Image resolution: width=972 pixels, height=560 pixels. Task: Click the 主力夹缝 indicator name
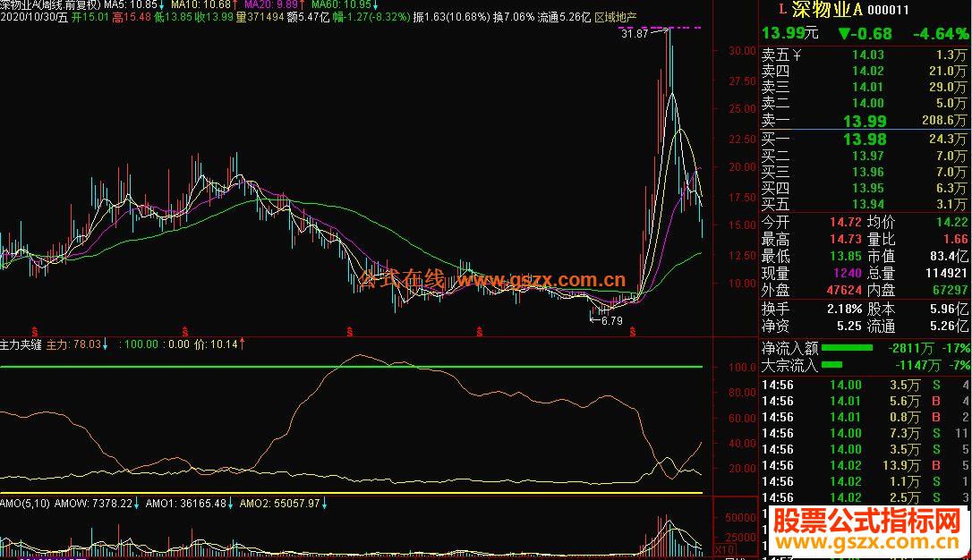coord(21,344)
